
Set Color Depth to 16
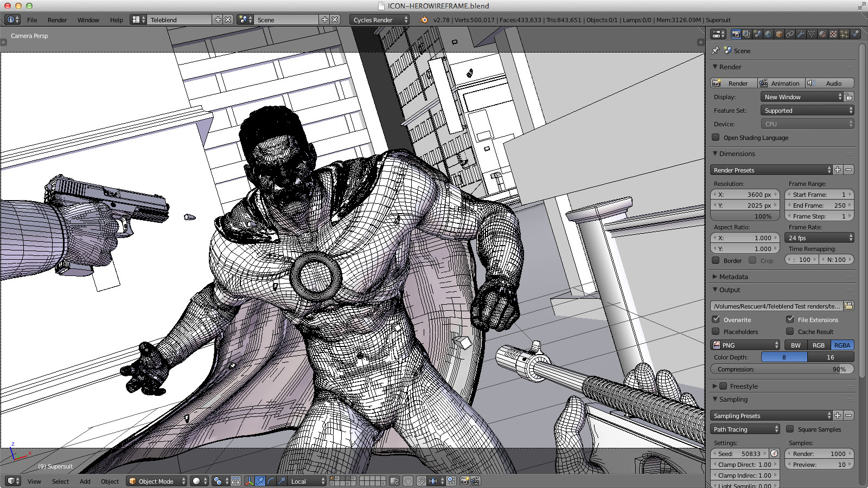tap(831, 357)
